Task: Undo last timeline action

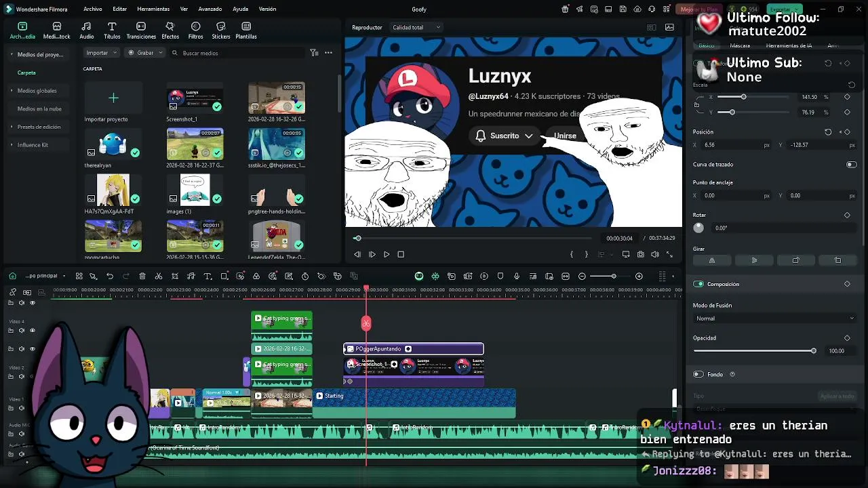Action: coord(110,276)
